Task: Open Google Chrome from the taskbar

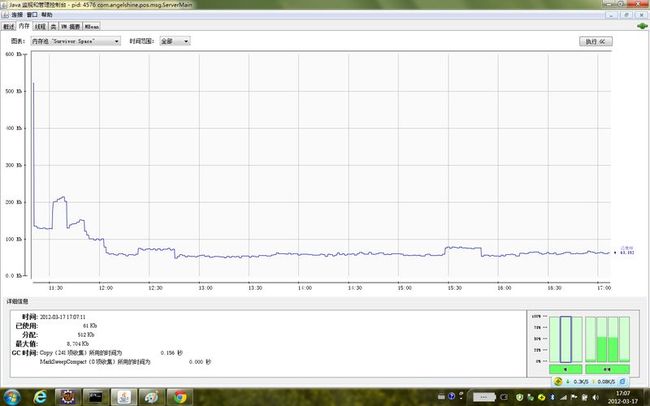Action: click(179, 397)
